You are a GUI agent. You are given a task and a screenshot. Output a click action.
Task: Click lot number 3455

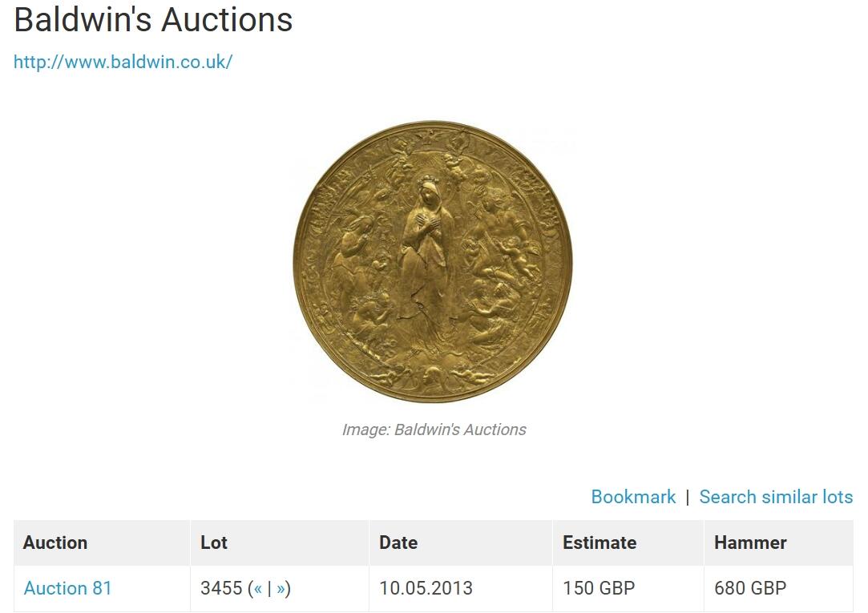[x=221, y=587]
